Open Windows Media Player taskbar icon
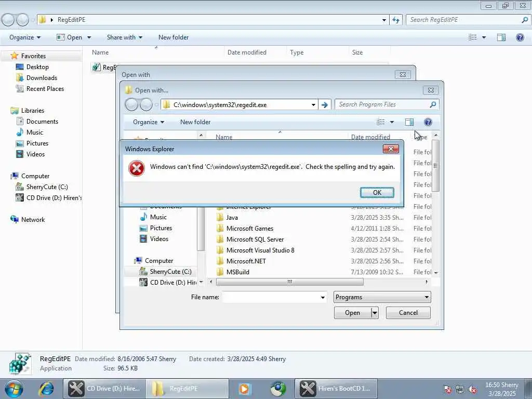 [244, 389]
